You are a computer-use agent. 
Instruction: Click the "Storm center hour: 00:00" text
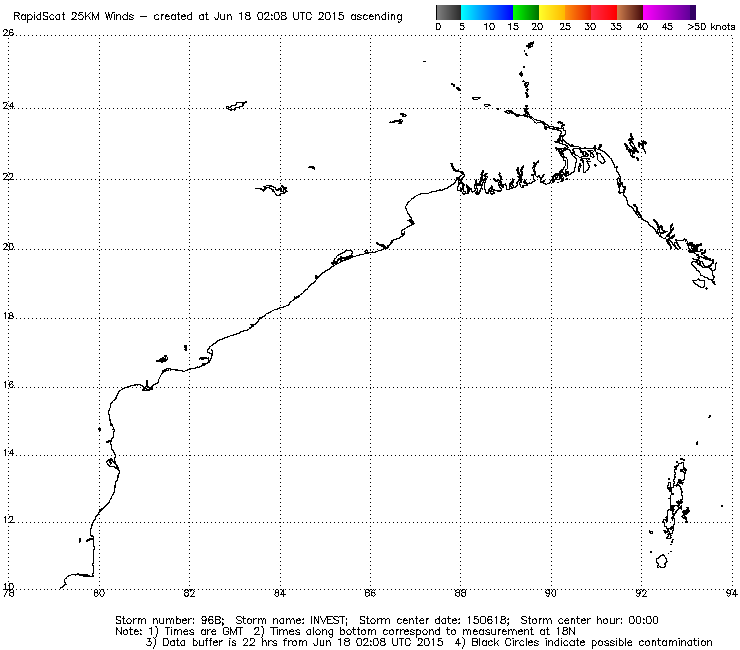[589, 620]
